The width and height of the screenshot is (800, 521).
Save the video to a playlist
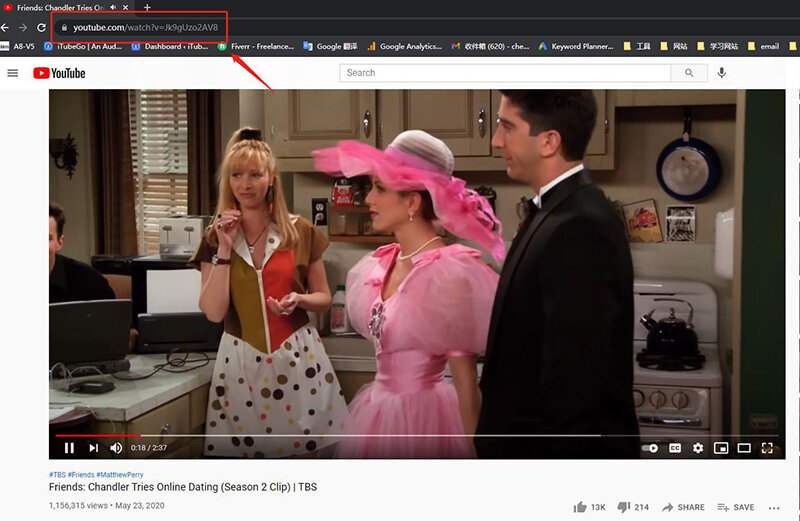tap(735, 507)
